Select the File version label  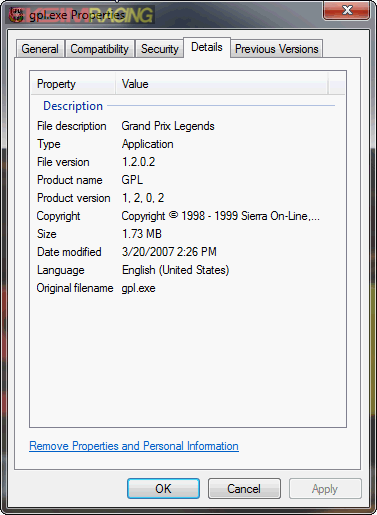click(63, 162)
